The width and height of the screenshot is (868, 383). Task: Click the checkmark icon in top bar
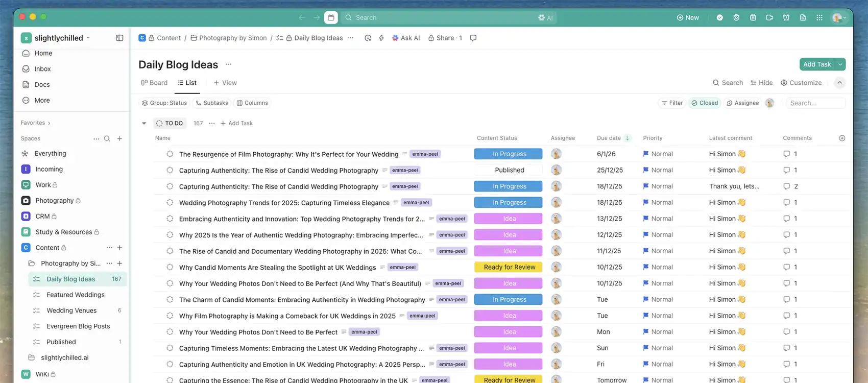pos(719,17)
